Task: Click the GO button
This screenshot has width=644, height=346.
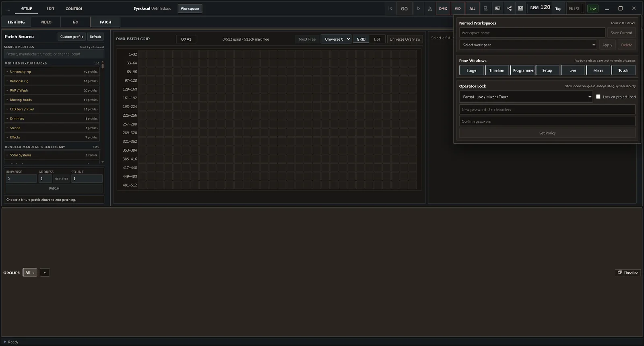Action: pyautogui.click(x=404, y=8)
